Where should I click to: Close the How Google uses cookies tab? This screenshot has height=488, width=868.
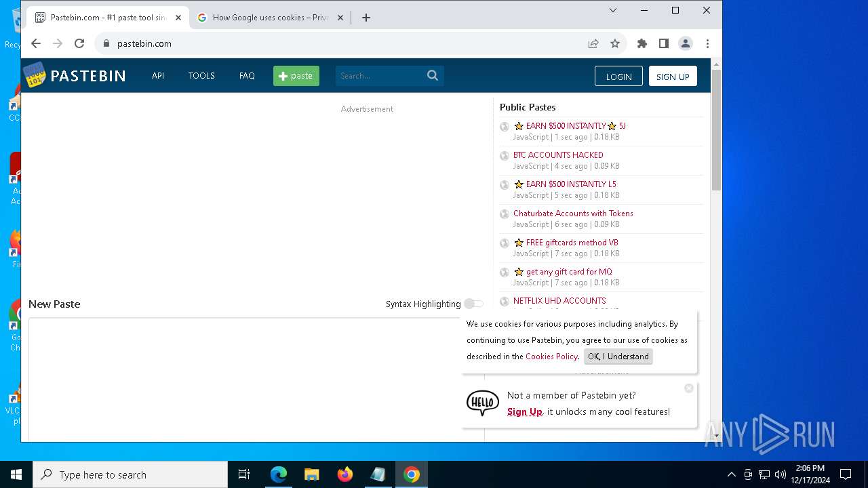[x=340, y=18]
